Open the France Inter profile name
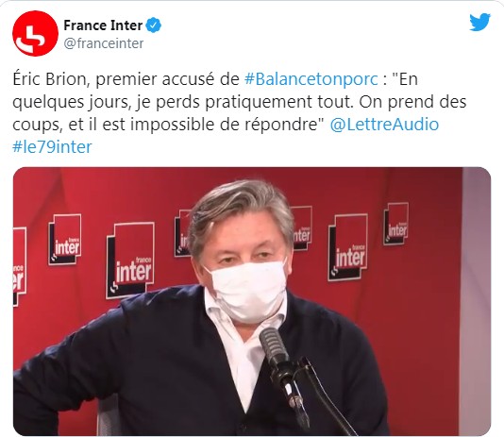 tap(103, 25)
